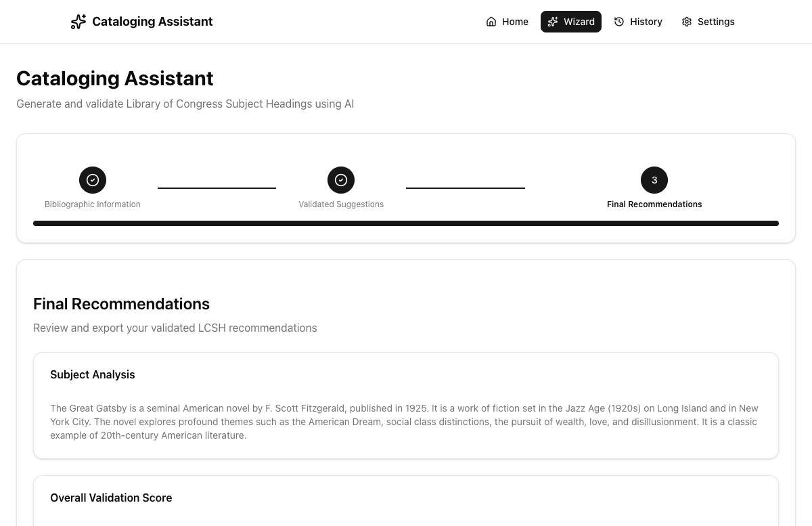This screenshot has height=526, width=812.
Task: Click the History clock icon
Action: pyautogui.click(x=619, y=22)
